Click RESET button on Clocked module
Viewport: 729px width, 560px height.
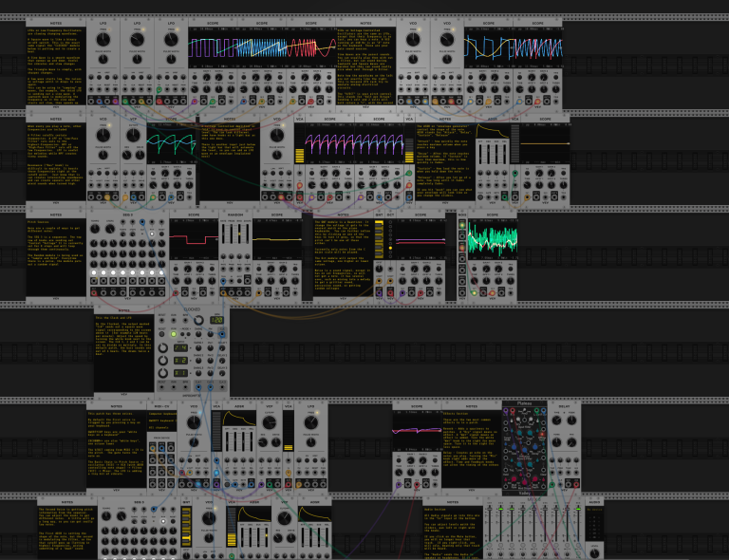click(161, 334)
